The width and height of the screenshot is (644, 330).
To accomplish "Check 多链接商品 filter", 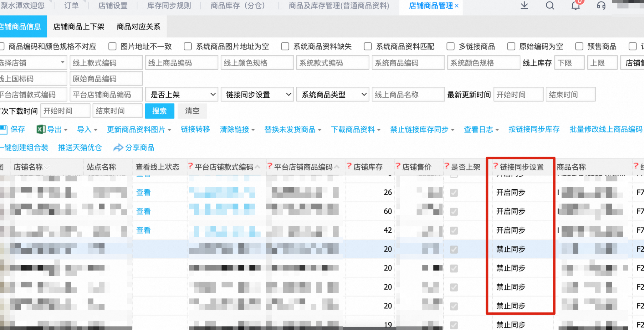I will click(450, 46).
